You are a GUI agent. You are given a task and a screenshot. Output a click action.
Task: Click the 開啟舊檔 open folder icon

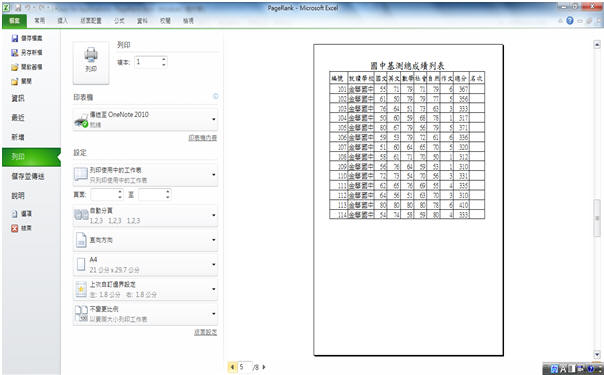click(x=15, y=67)
